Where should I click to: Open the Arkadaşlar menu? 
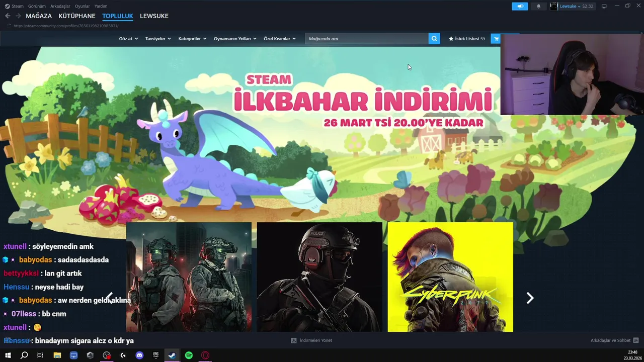coord(60,6)
